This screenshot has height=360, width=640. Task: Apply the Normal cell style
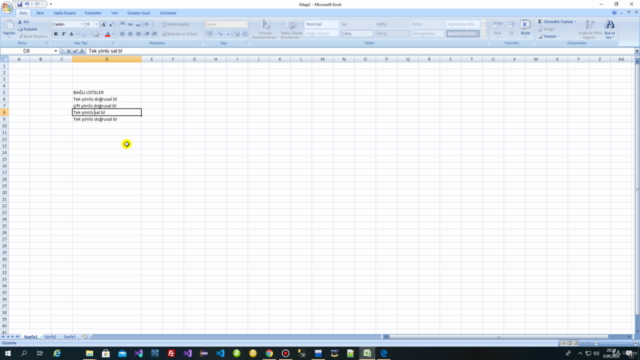click(321, 24)
